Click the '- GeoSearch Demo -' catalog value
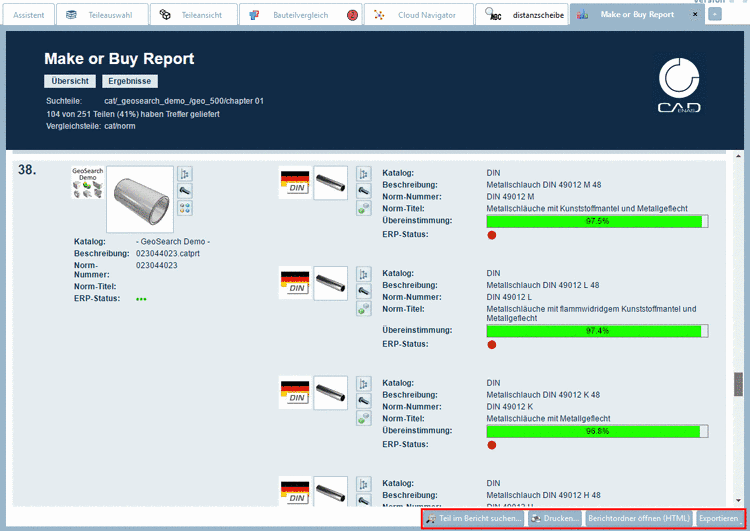The height and width of the screenshot is (531, 750). [173, 242]
